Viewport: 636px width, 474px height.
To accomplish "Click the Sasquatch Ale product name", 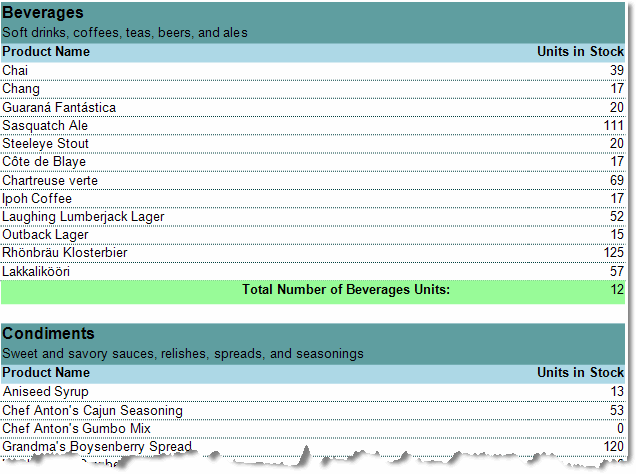I will pos(45,125).
